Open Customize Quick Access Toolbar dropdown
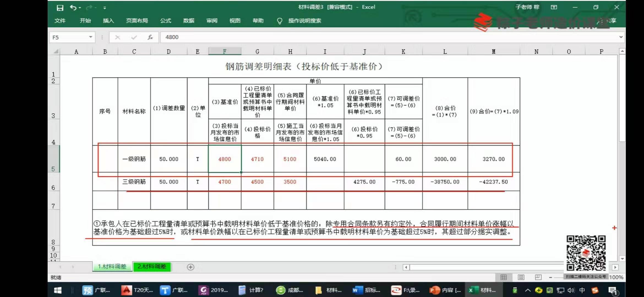 105,8
